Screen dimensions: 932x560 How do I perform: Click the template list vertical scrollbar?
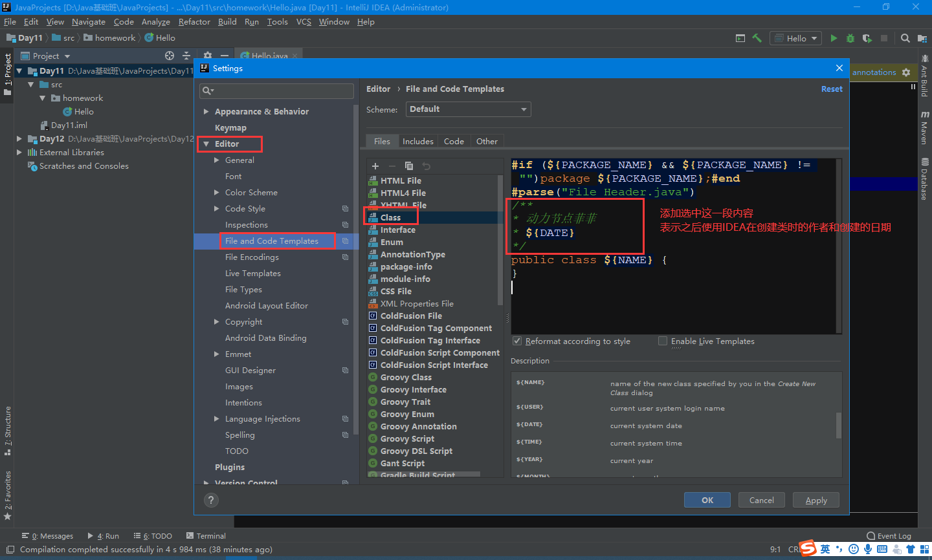pyautogui.click(x=500, y=239)
